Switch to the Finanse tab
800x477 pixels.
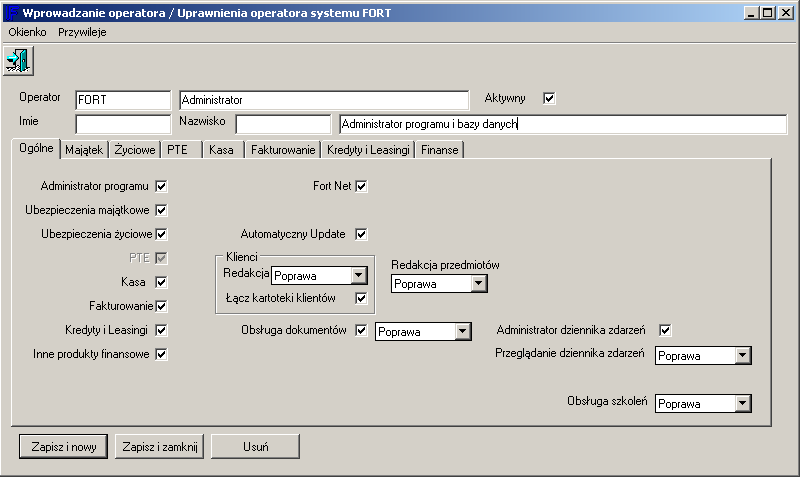(x=440, y=150)
